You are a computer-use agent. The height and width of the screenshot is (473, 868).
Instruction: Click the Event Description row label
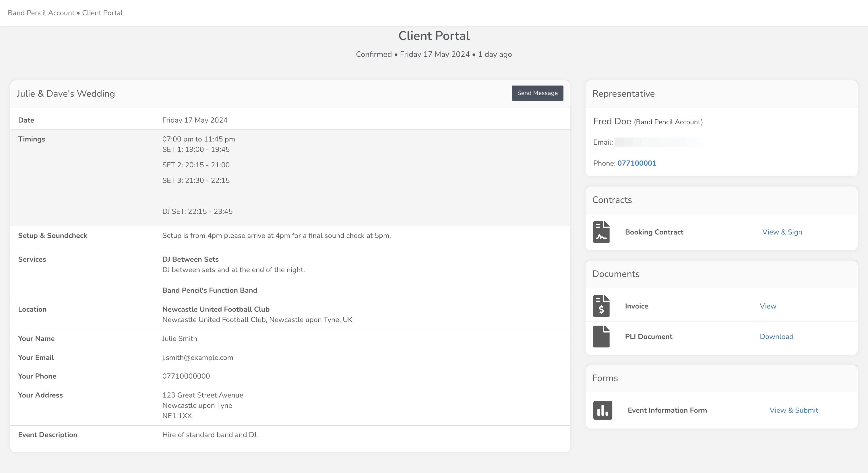[48, 435]
